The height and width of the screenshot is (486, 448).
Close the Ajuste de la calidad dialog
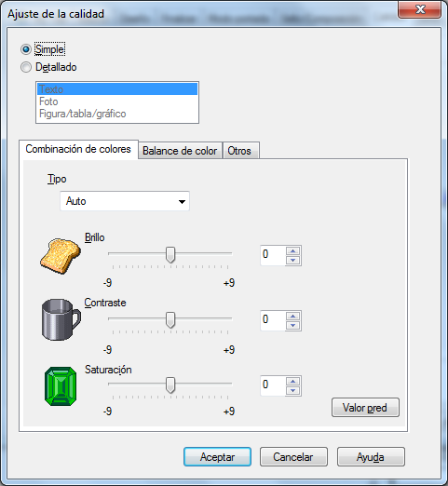click(420, 9)
